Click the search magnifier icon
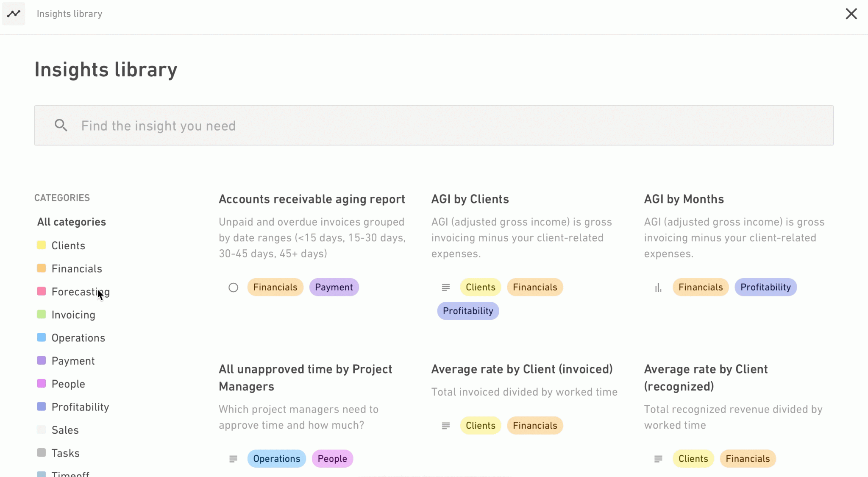The height and width of the screenshot is (477, 868). pyautogui.click(x=61, y=126)
